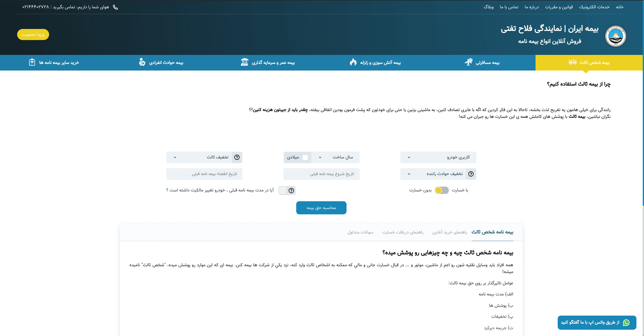
Task: Click the WhatsApp icon in chat widget
Action: (x=626, y=322)
